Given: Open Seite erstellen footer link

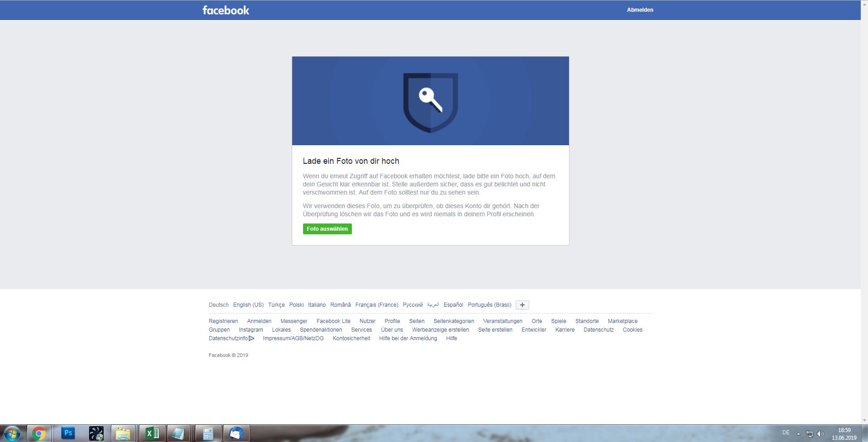Looking at the screenshot, I should [x=495, y=330].
